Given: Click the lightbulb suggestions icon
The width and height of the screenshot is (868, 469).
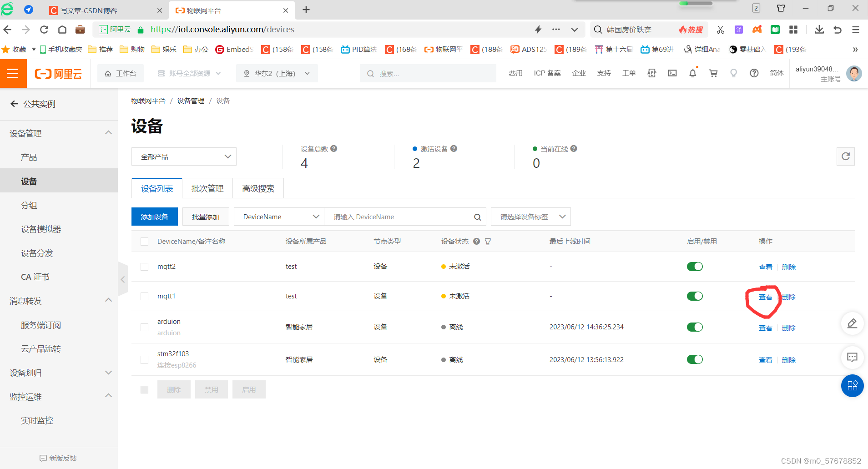Looking at the screenshot, I should (x=733, y=73).
